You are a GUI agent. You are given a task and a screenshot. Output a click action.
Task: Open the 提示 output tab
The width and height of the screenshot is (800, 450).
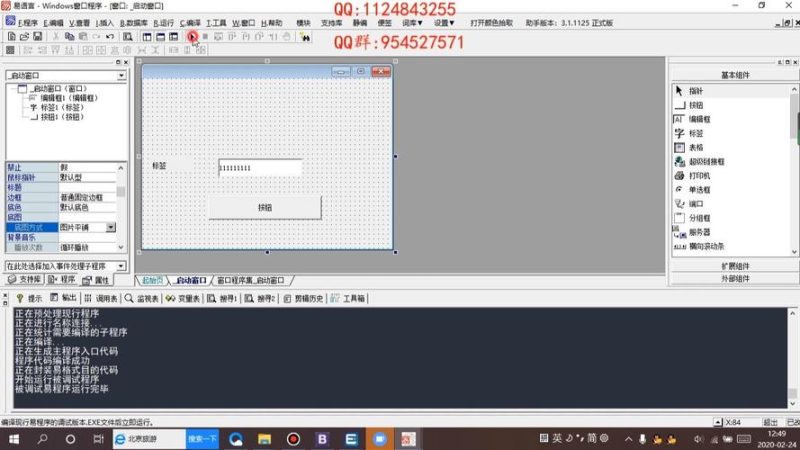click(x=30, y=298)
